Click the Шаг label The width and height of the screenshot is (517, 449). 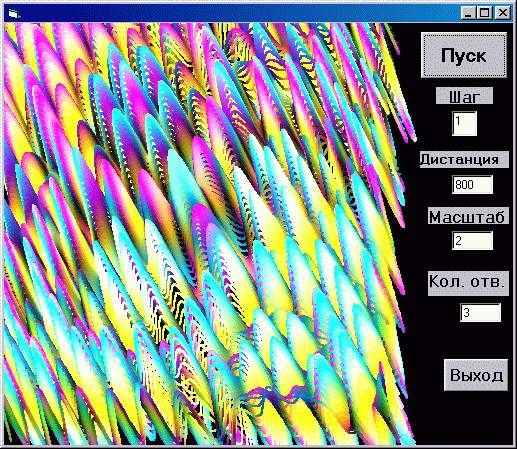tap(464, 96)
